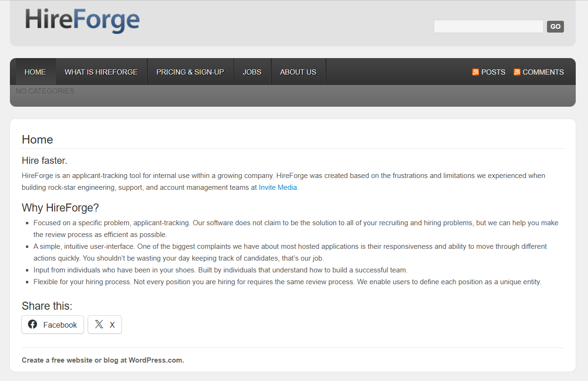Open the About Us page
Image resolution: width=588 pixels, height=381 pixels.
click(298, 72)
